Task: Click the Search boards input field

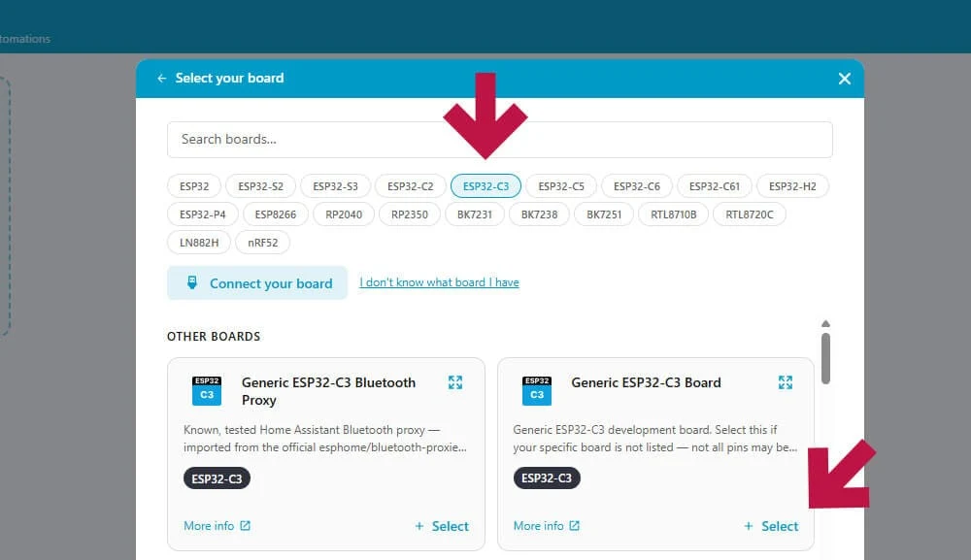Action: (500, 139)
